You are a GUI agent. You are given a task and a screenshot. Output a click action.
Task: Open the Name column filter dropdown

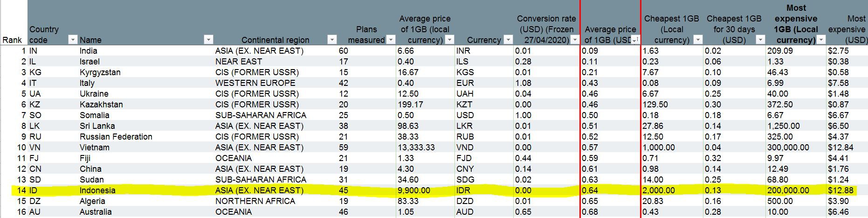tap(209, 40)
